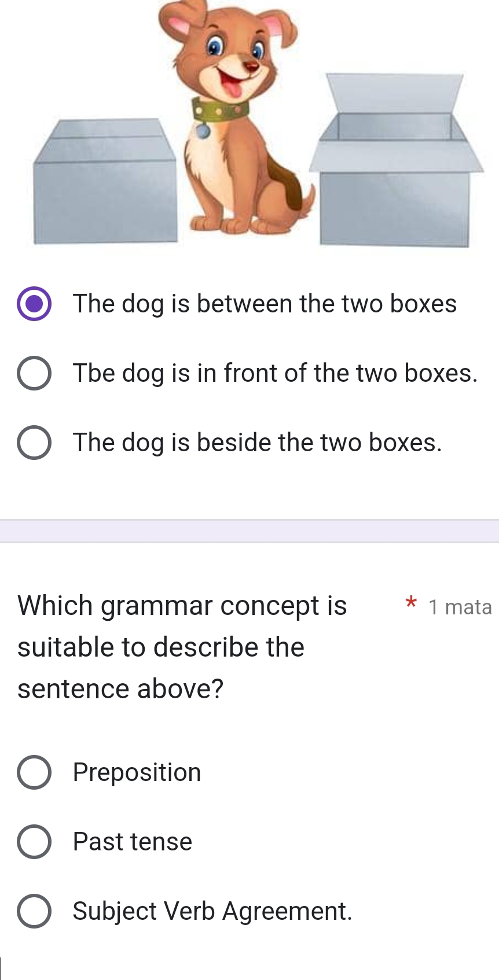
Task: Click the Preposition answer label text
Action: tap(137, 772)
